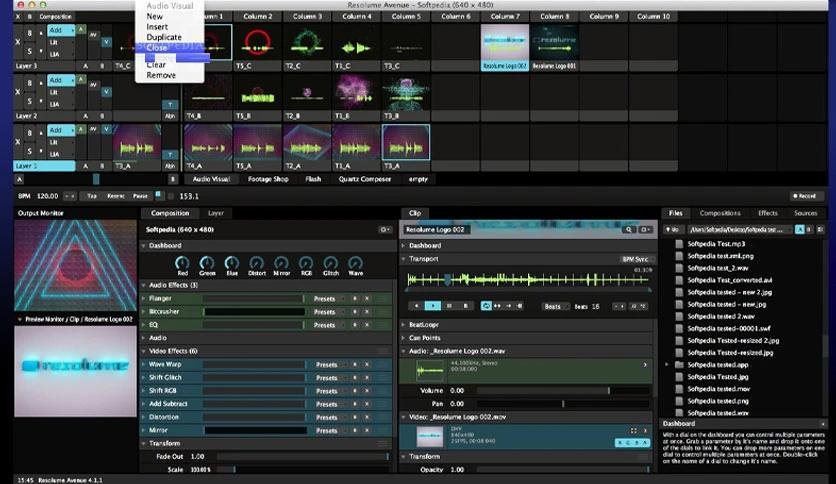
Task: Turn the Wave dashboard dial
Action: (356, 262)
